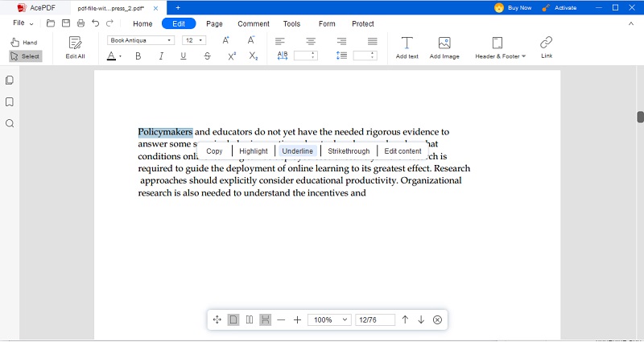This screenshot has height=342, width=644.
Task: Collapse the ribbon with the chevron
Action: pos(631,24)
